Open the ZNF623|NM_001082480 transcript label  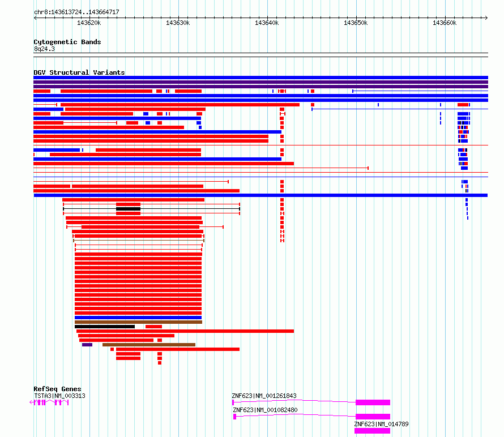[x=265, y=410]
